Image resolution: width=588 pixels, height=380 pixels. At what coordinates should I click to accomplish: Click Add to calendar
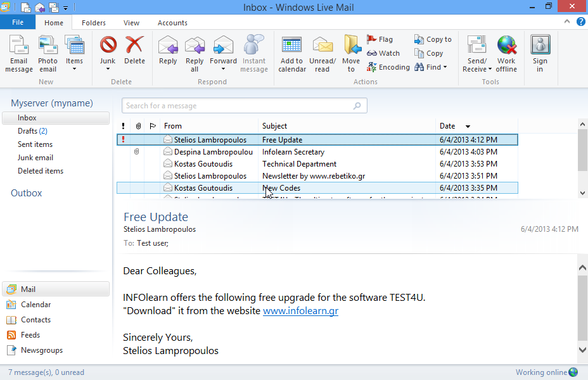tap(291, 54)
